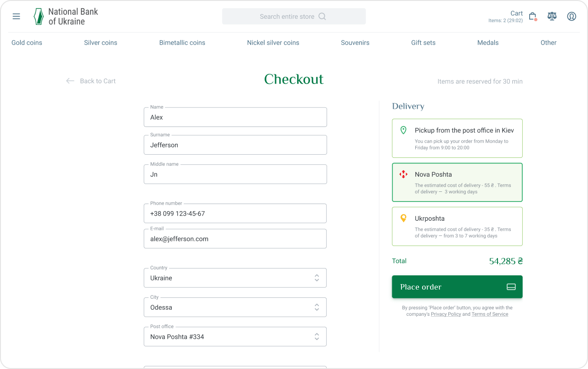Click the Phone number field
Screen dimensions: 588x369
tap(235, 213)
